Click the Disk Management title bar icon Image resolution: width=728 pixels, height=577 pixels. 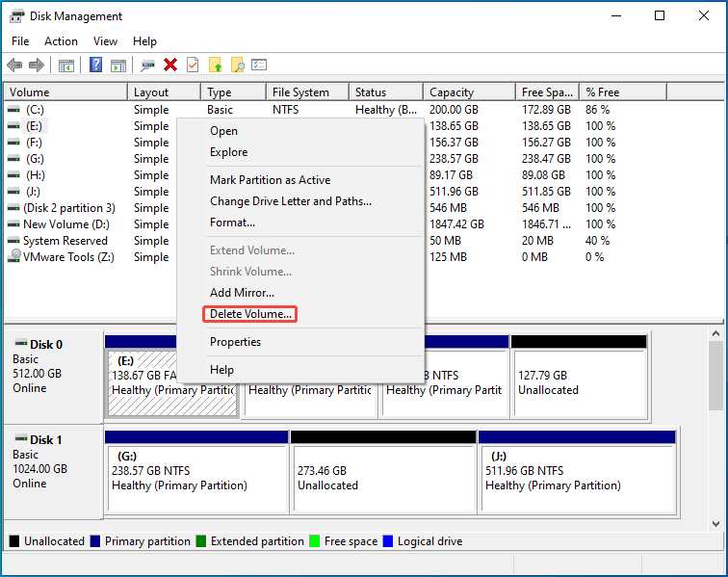[x=16, y=16]
